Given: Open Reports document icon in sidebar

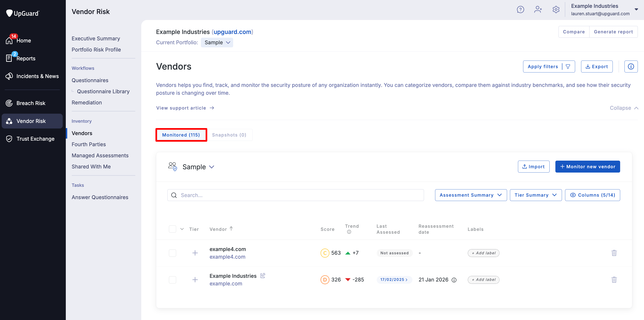Looking at the screenshot, I should [9, 58].
